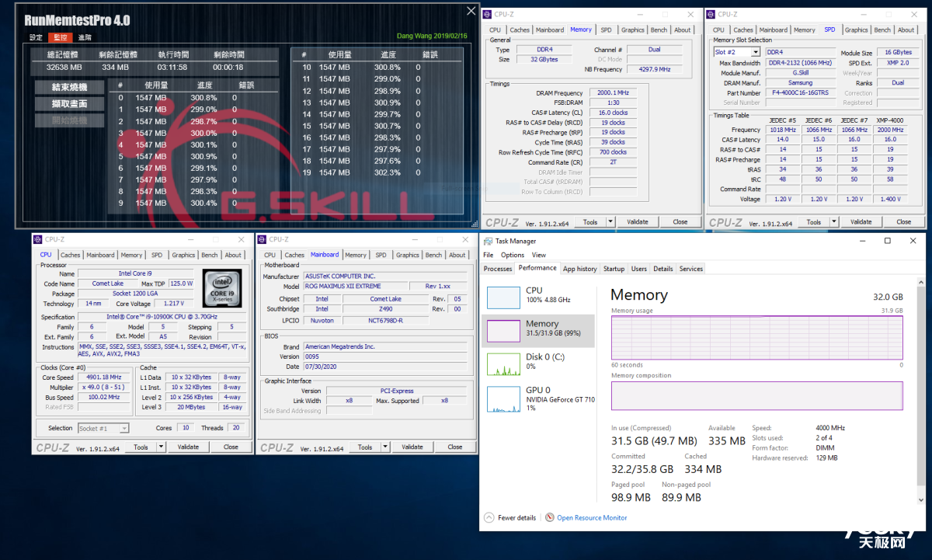Click the Cores value field showing 10

tap(185, 428)
